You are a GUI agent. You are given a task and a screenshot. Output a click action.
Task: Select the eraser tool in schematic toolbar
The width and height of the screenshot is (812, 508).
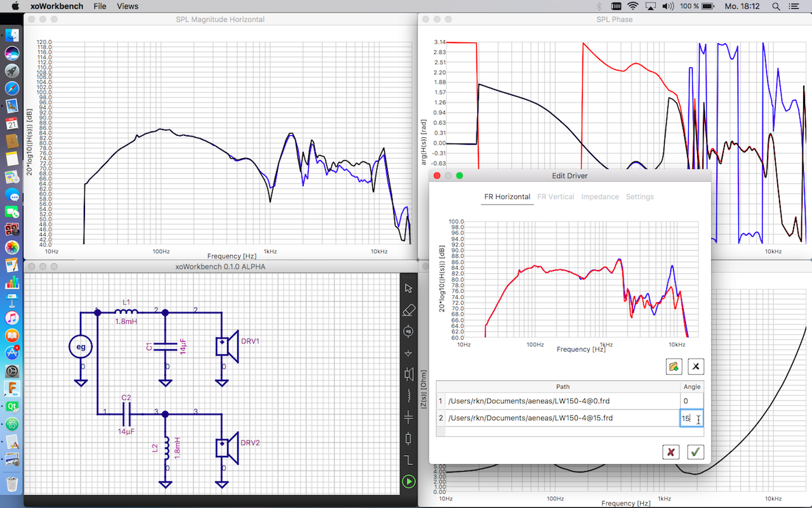pyautogui.click(x=409, y=310)
